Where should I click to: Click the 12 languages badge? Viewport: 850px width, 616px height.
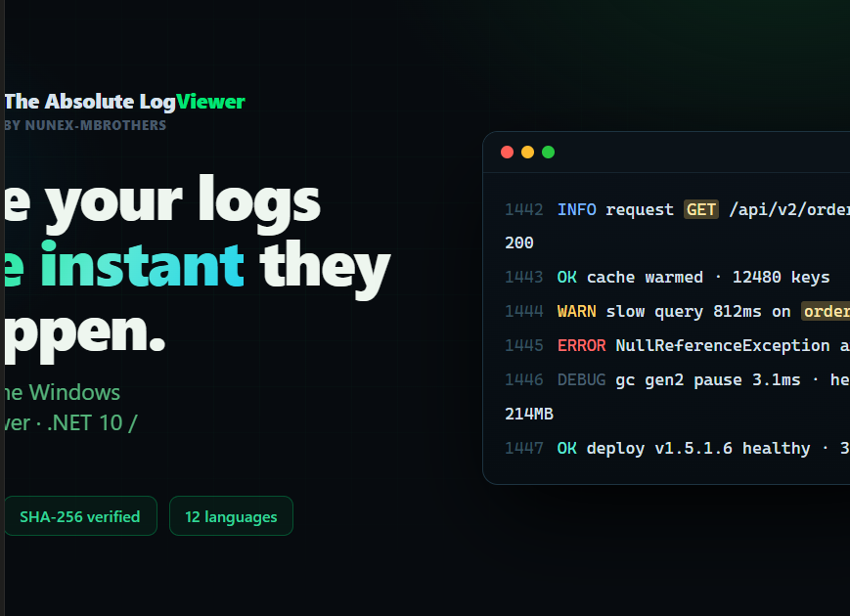[231, 516]
